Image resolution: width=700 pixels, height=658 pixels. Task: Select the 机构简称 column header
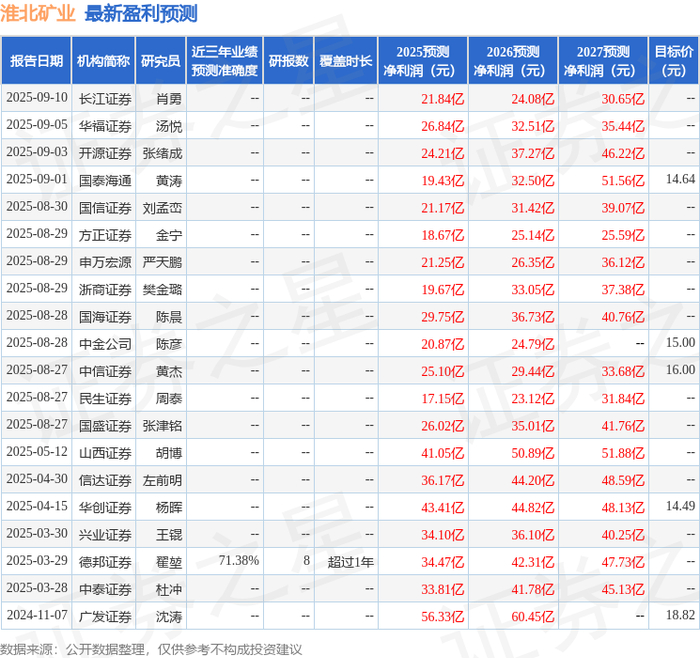coord(103,61)
